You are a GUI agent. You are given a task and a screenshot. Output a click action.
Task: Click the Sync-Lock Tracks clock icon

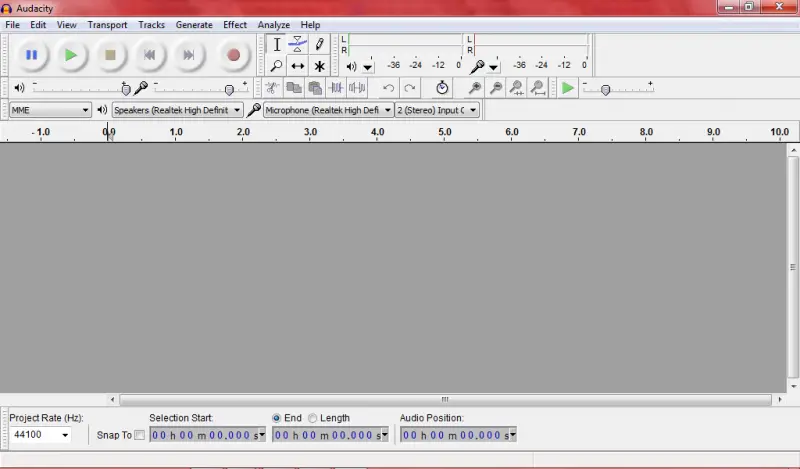pyautogui.click(x=442, y=88)
